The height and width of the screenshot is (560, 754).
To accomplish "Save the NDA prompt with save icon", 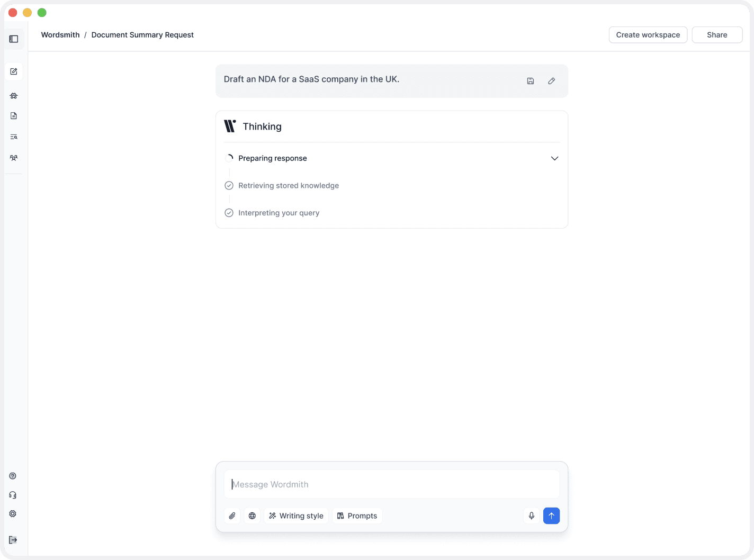I will [531, 81].
